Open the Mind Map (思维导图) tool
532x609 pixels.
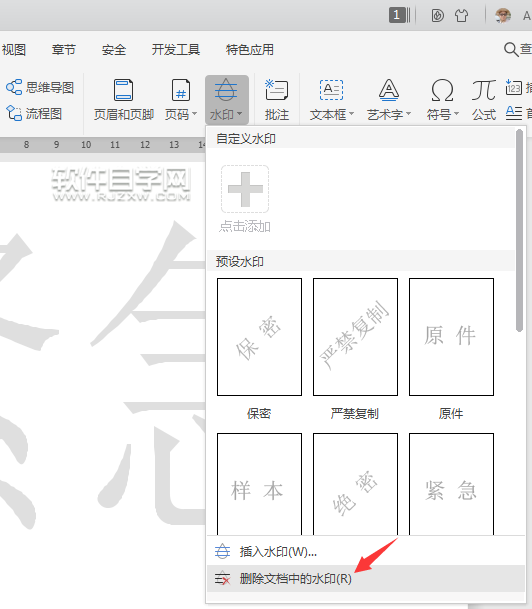pos(40,87)
